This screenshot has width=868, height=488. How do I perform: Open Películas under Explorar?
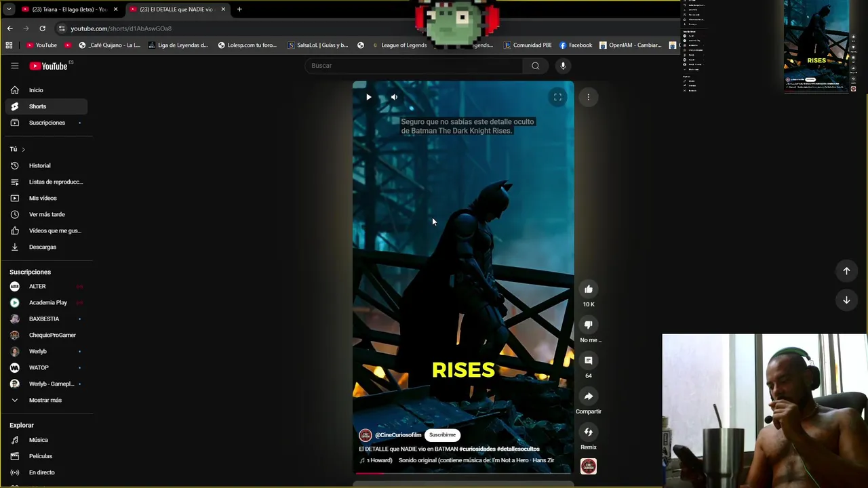(47, 456)
